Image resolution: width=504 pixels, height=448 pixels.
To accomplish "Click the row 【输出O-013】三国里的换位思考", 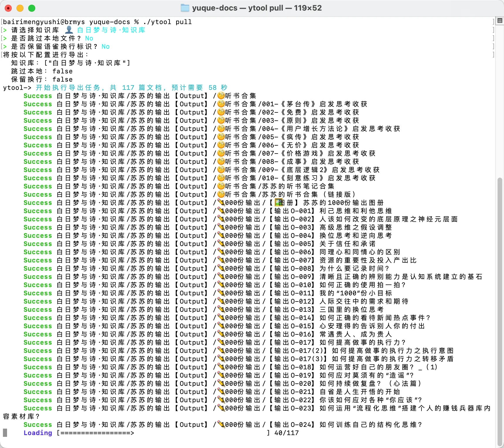I will click(204, 309).
